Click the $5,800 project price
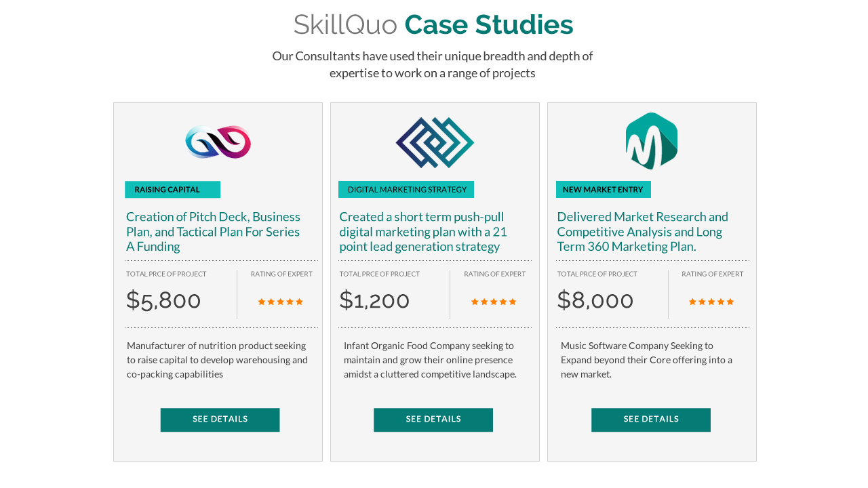The height and width of the screenshot is (488, 868). pyautogui.click(x=163, y=300)
